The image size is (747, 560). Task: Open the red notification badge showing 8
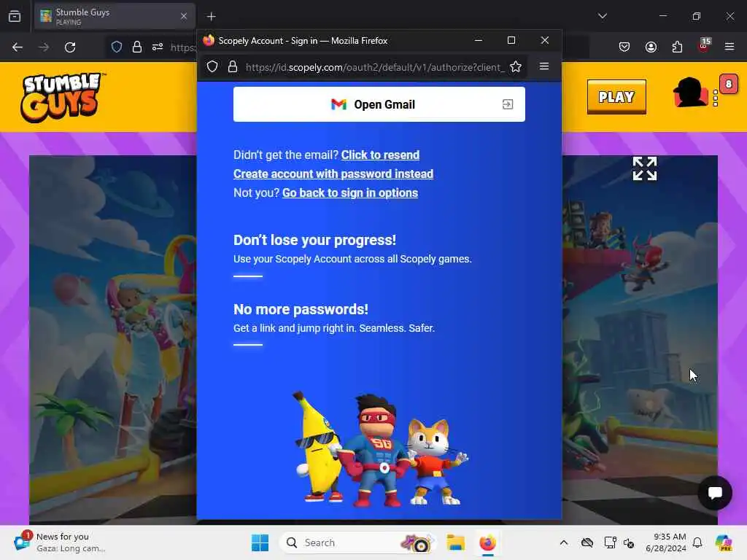click(729, 85)
